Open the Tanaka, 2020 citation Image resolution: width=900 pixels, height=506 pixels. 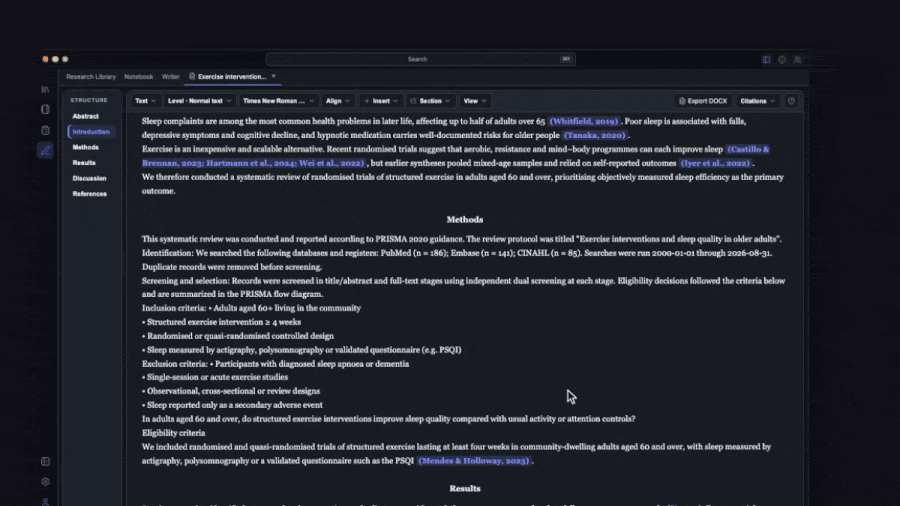[594, 135]
